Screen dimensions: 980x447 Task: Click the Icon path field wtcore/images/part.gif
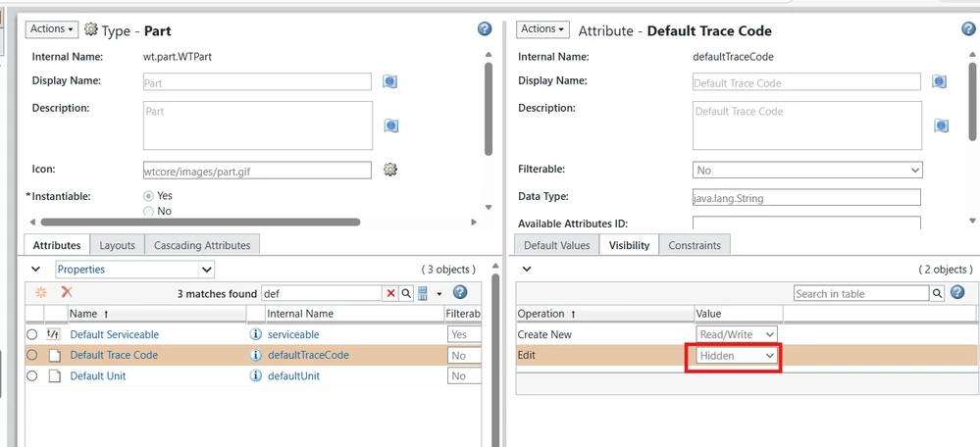click(x=257, y=171)
